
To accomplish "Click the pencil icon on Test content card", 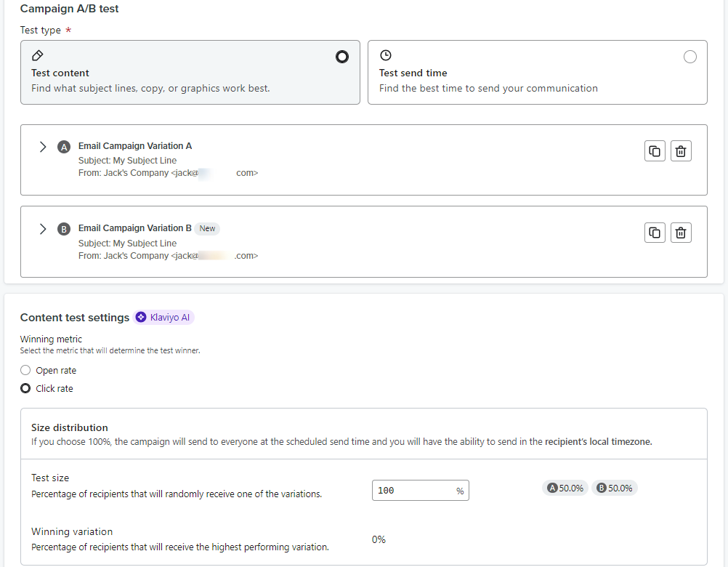I will coord(37,55).
